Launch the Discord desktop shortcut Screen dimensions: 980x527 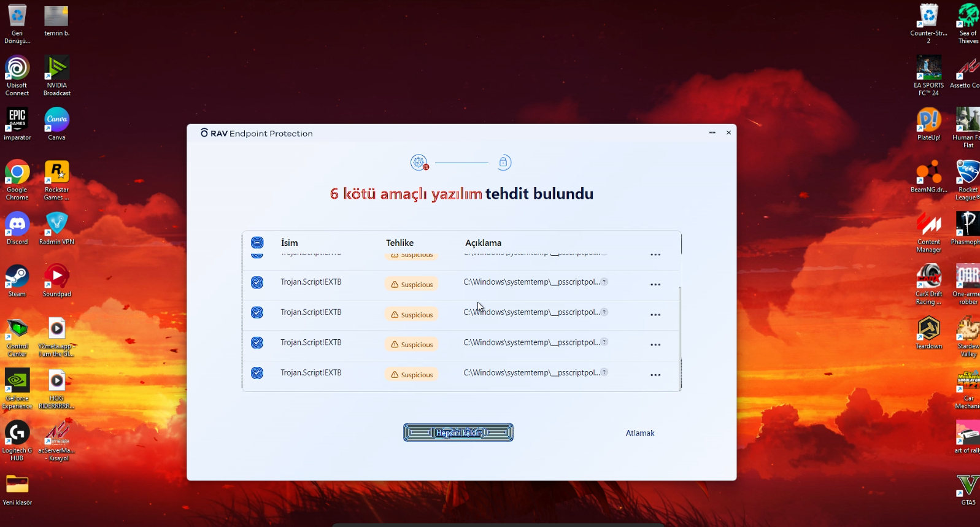coord(17,229)
